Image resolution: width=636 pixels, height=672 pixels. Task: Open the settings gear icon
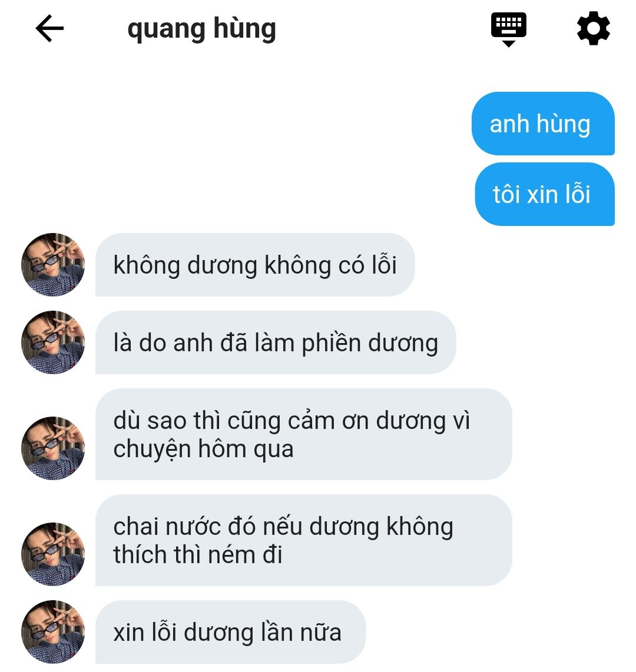pyautogui.click(x=593, y=28)
